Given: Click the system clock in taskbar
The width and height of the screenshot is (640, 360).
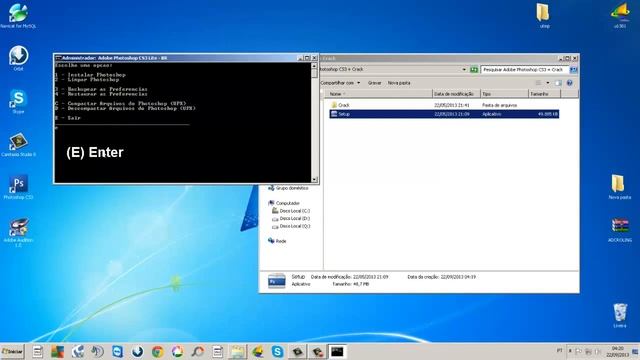Looking at the screenshot, I should point(618,352).
